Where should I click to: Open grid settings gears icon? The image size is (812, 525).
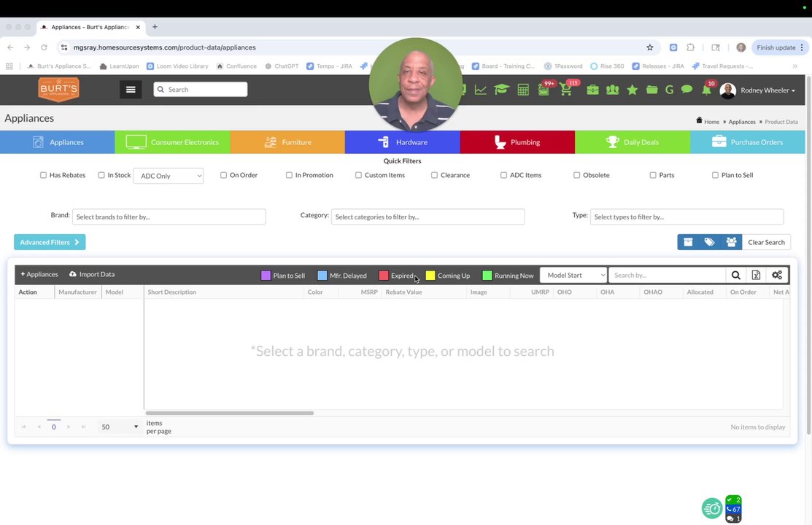[x=777, y=275]
